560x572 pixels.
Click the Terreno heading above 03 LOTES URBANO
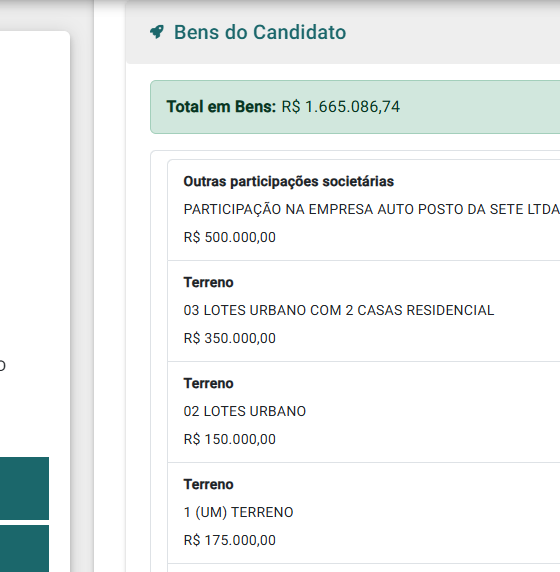[x=208, y=282]
